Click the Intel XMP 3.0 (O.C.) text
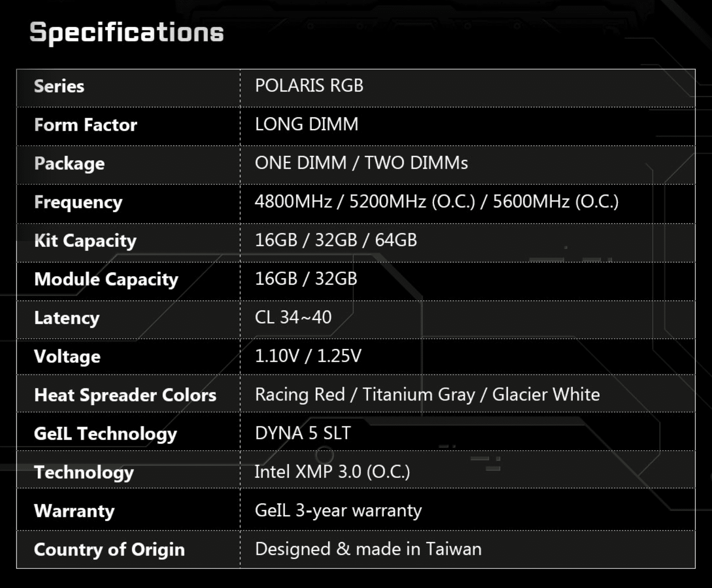Screen dimensions: 712x588 332,472
